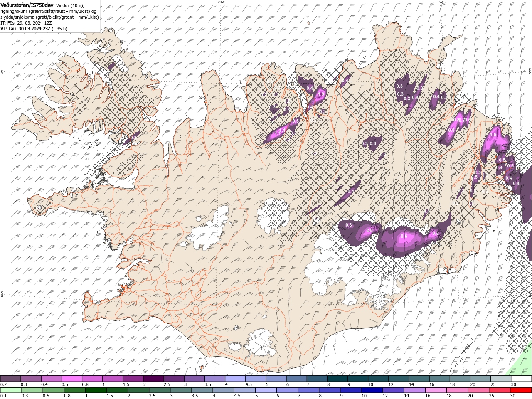Pick the 0.3 swatch in the lower rain scale
The width and height of the screenshot is (532, 399).
pos(32,390)
